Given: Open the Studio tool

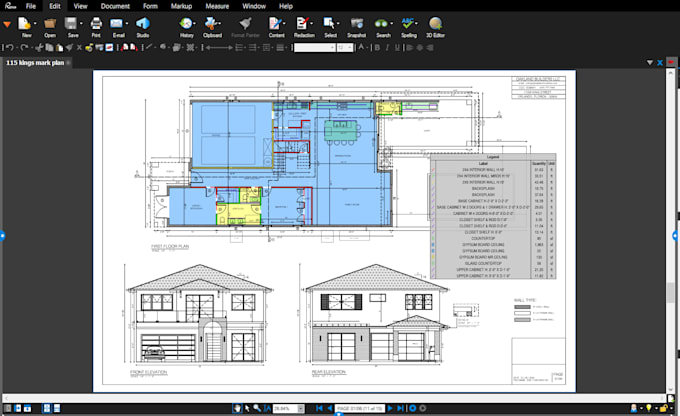Looking at the screenshot, I should 143,23.
